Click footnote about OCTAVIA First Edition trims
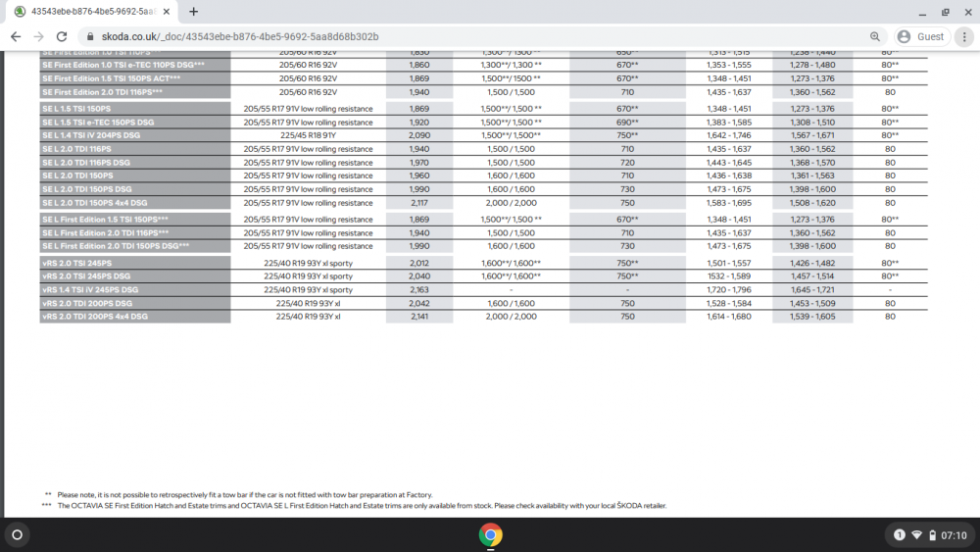The image size is (980, 552). 362,506
